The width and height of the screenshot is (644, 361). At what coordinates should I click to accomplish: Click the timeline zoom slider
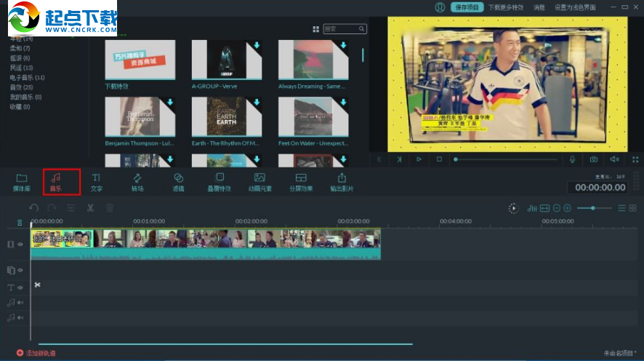(593, 208)
